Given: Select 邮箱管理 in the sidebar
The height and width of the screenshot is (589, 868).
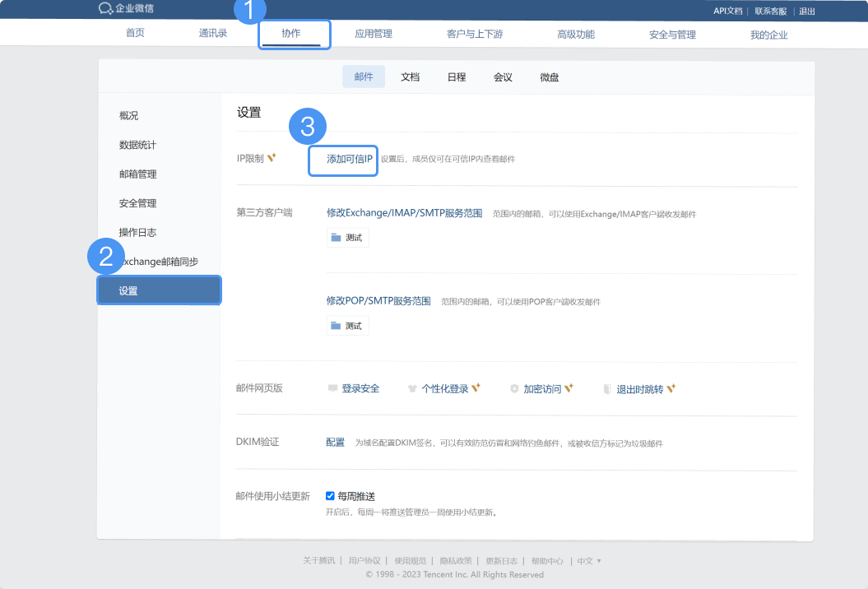Looking at the screenshot, I should coord(137,174).
